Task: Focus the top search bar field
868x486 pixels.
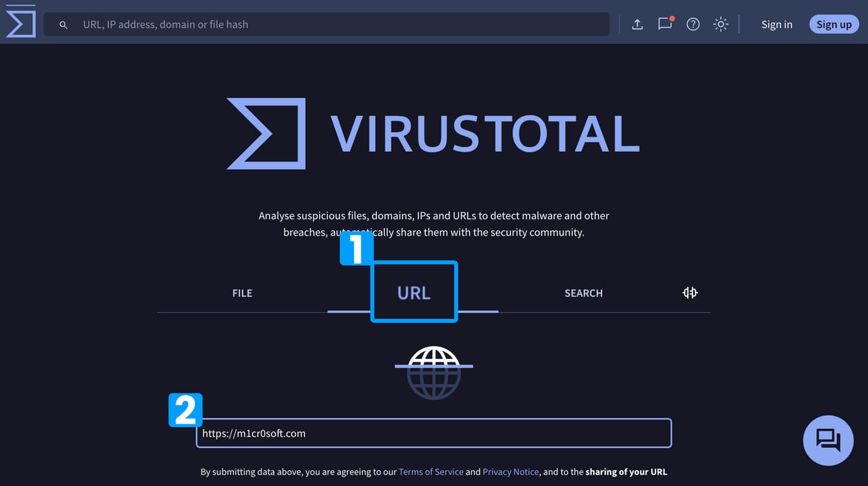Action: (327, 24)
